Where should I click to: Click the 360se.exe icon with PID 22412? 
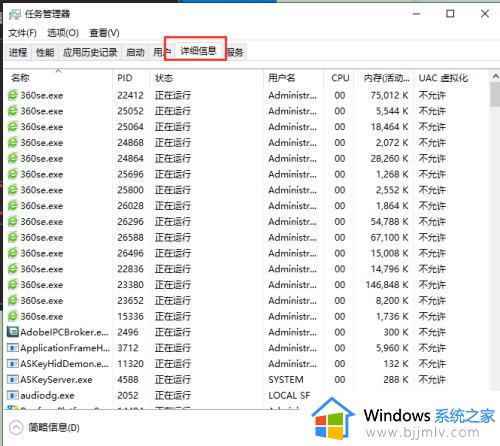13,95
